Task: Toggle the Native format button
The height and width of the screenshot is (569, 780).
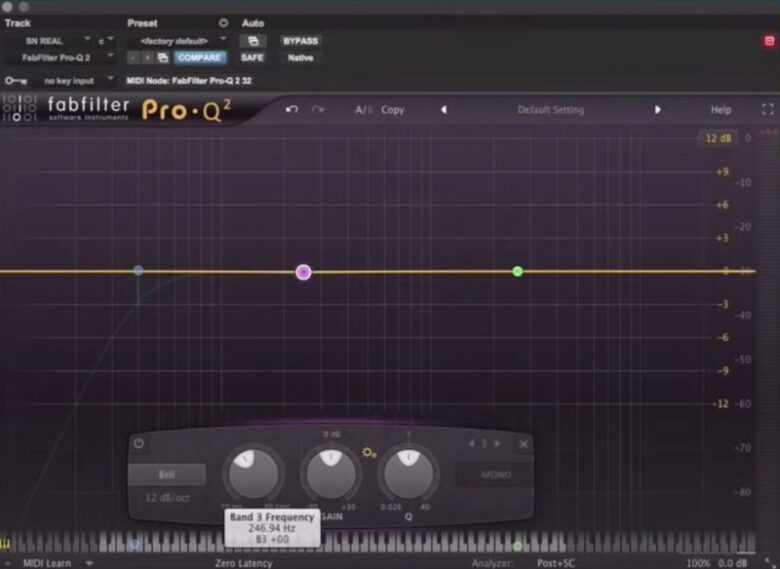Action: pyautogui.click(x=300, y=58)
